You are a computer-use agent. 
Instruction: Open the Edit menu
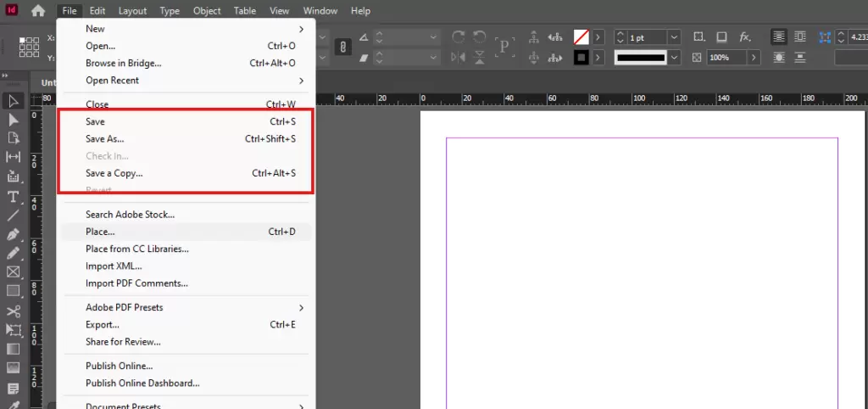coord(97,11)
